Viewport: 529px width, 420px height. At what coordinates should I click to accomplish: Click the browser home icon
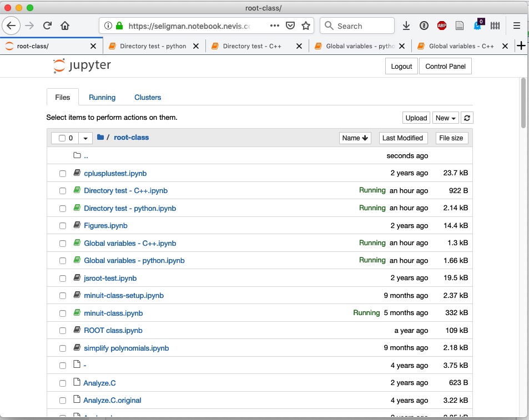point(65,26)
